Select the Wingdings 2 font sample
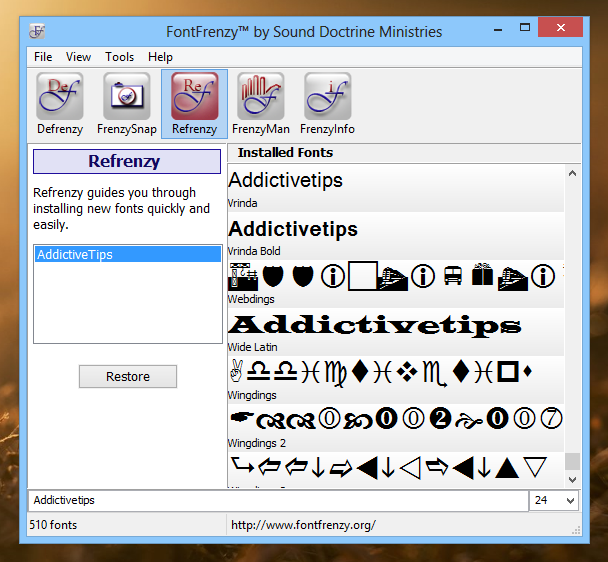Viewport: 608px width, 562px height. [x=396, y=428]
